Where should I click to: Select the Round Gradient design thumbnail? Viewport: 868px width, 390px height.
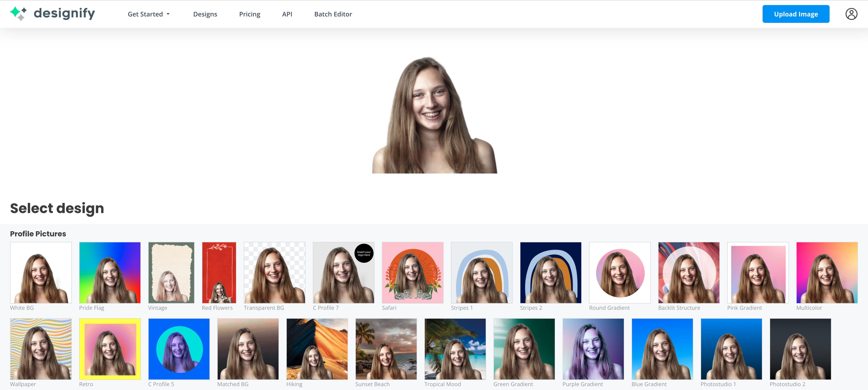pyautogui.click(x=620, y=272)
